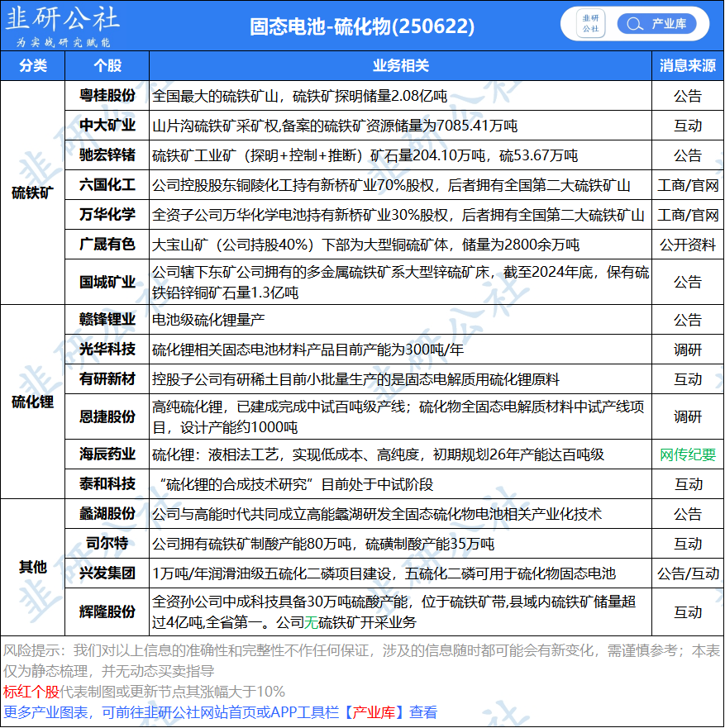
Task: Click the 韭研公社 brand logo text
Action: [63, 18]
